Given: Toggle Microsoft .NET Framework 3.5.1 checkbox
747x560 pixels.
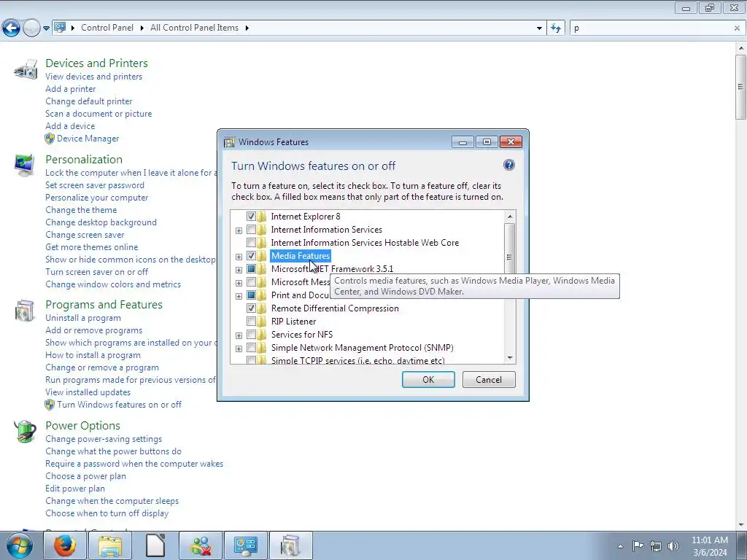Looking at the screenshot, I should 251,268.
